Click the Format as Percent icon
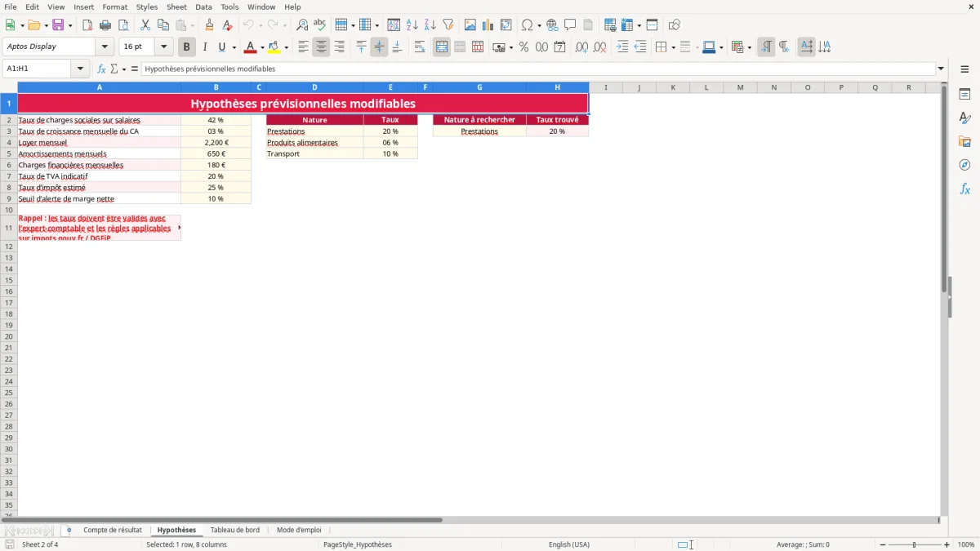The height and width of the screenshot is (551, 980). point(524,47)
